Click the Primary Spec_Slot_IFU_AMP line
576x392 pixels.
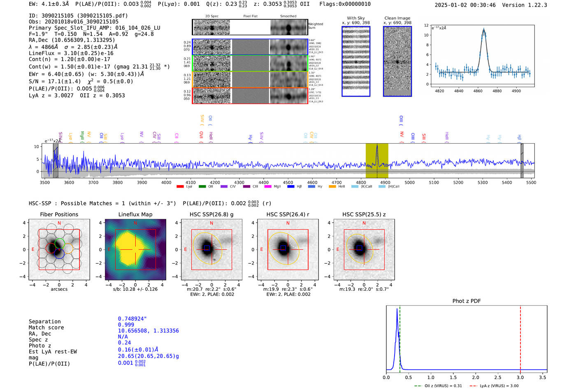pos(95,28)
